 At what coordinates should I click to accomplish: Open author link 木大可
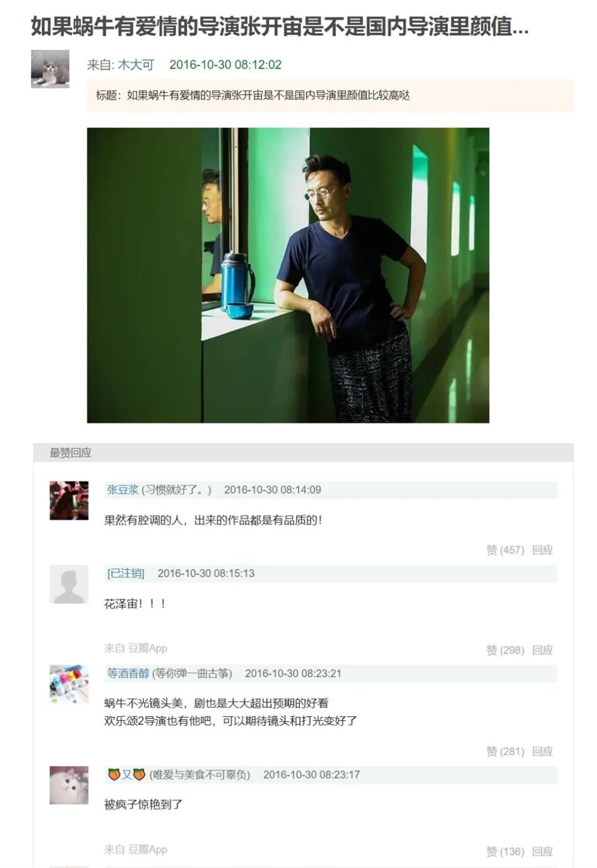135,65
